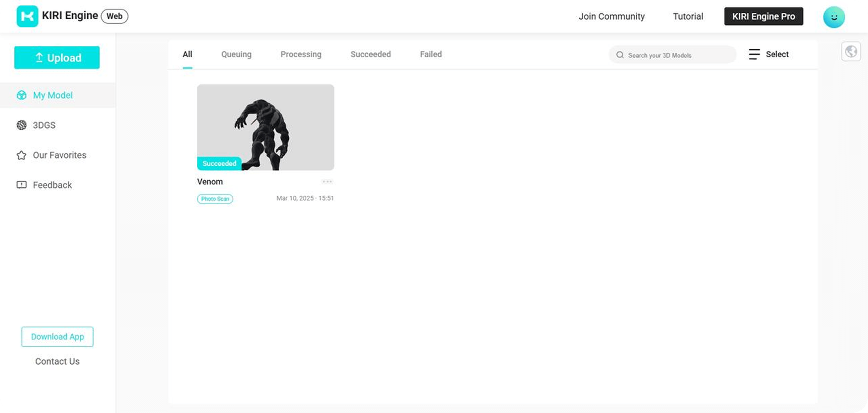This screenshot has width=868, height=413.
Task: Filter by the Failed tab
Action: point(431,54)
